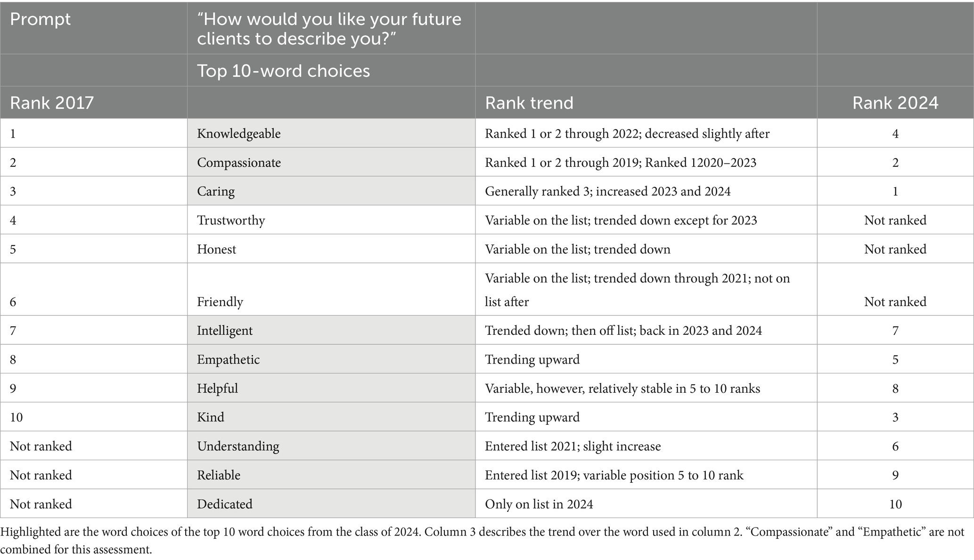Click the "Reliable" word cell
The height and width of the screenshot is (560, 974).
click(x=219, y=475)
